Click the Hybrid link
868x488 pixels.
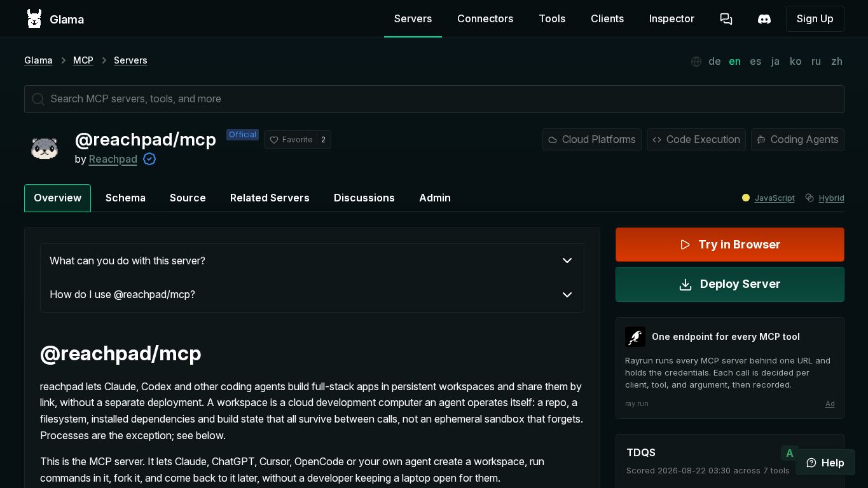831,198
